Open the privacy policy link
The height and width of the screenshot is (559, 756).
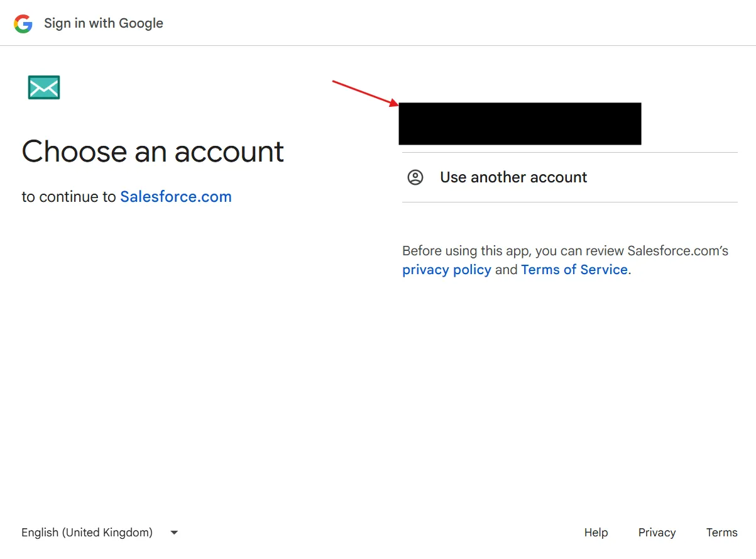[x=446, y=270]
